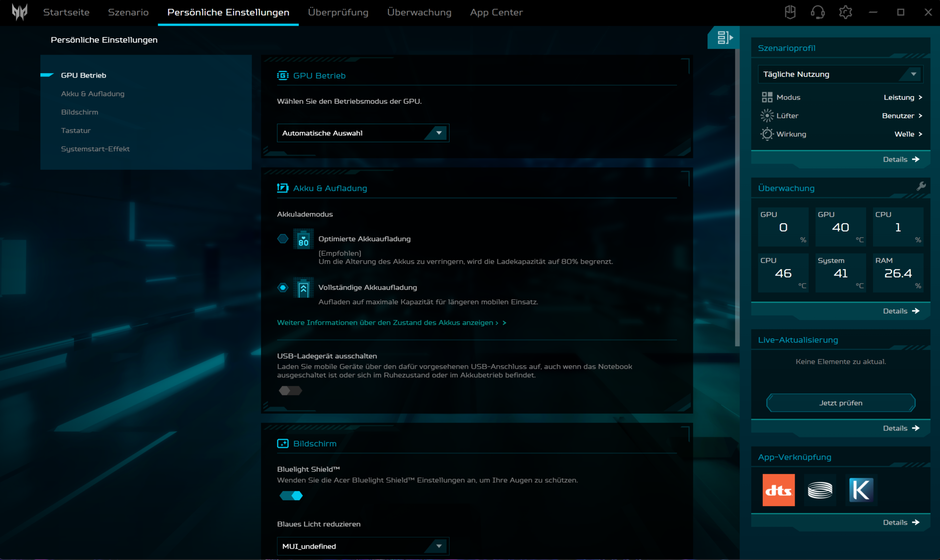The image size is (940, 560).
Task: Open the gear settings icon
Action: click(x=846, y=12)
